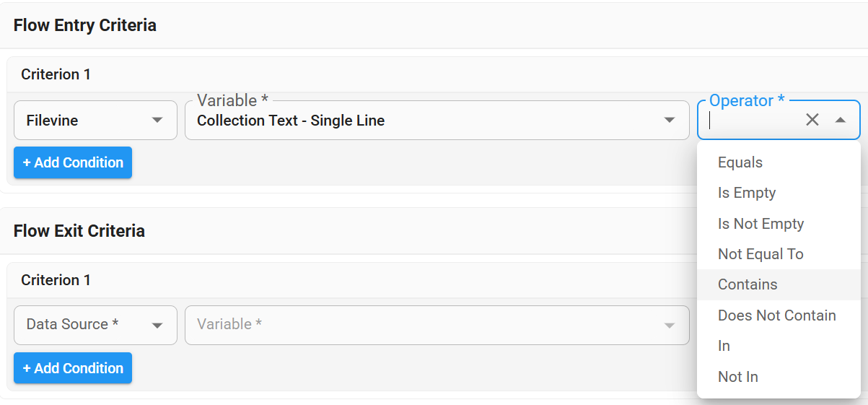This screenshot has width=868, height=405.
Task: Expand the Collection Text variable dropdown
Action: click(x=437, y=120)
